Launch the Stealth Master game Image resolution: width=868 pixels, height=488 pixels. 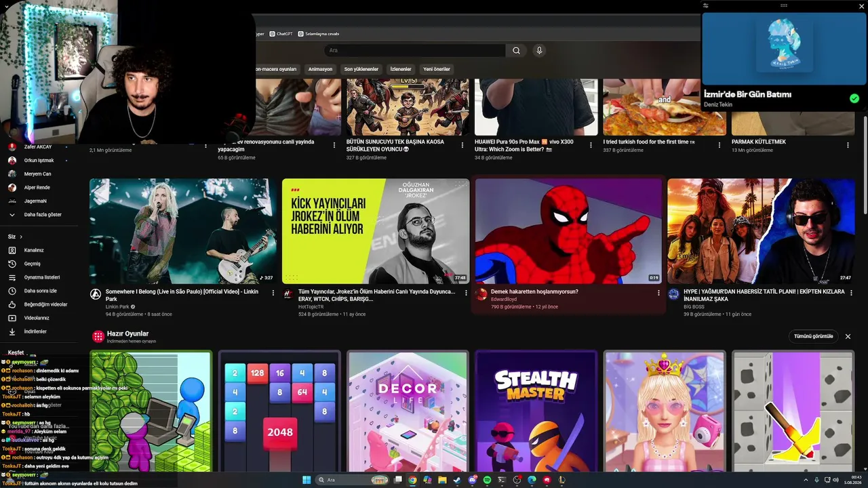pyautogui.click(x=536, y=411)
